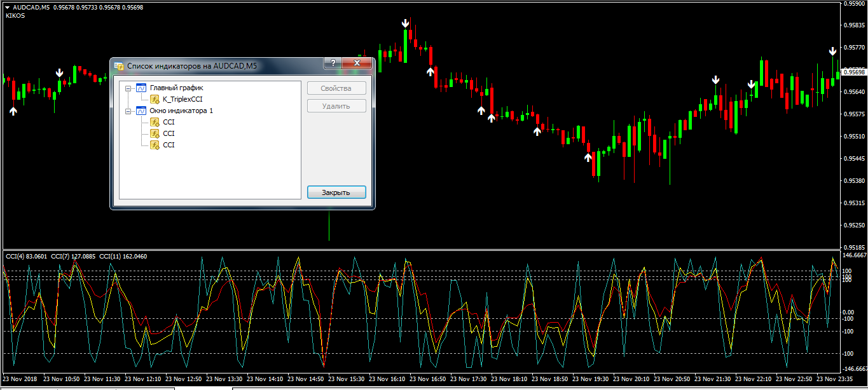
Task: Select the middle CCI indicator entry
Action: tap(169, 133)
